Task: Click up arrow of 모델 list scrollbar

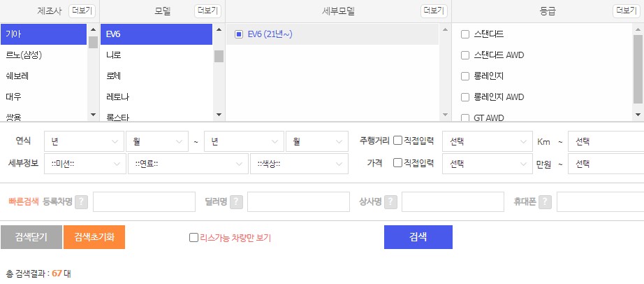Action: point(219,29)
